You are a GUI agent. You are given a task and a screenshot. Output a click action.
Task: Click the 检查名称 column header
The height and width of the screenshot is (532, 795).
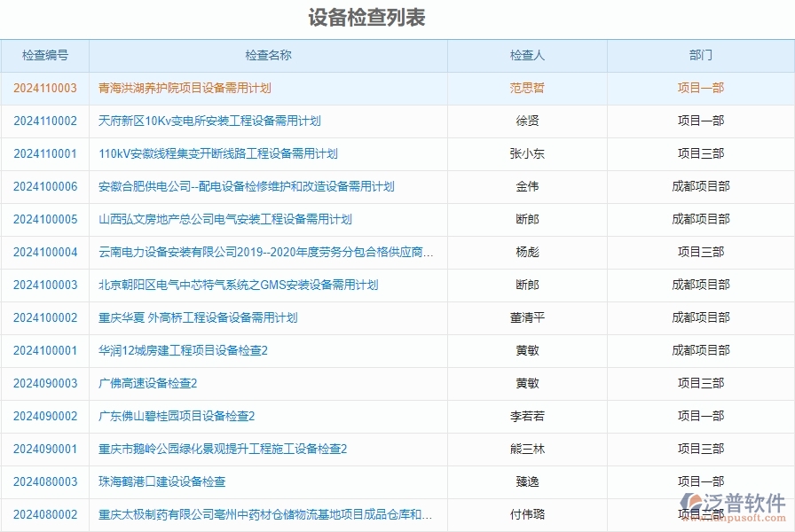pyautogui.click(x=267, y=55)
